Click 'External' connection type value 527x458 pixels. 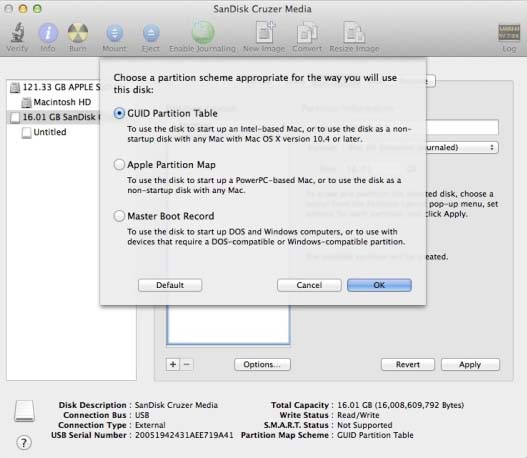click(x=150, y=425)
